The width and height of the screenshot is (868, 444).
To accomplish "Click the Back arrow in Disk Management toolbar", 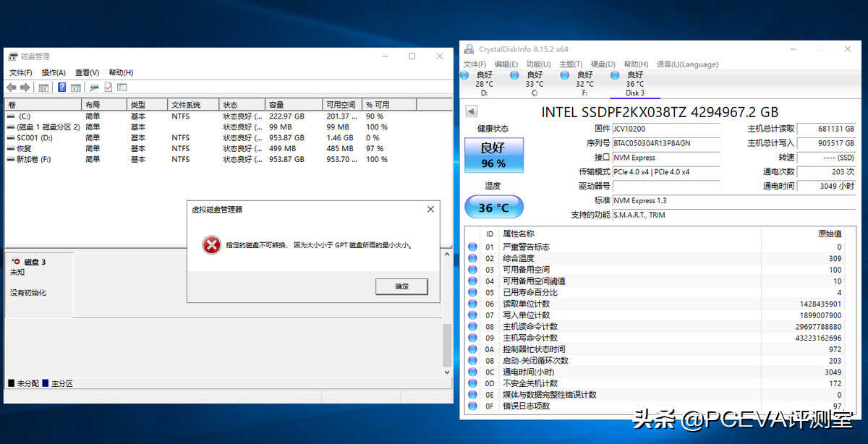I will 12,87.
